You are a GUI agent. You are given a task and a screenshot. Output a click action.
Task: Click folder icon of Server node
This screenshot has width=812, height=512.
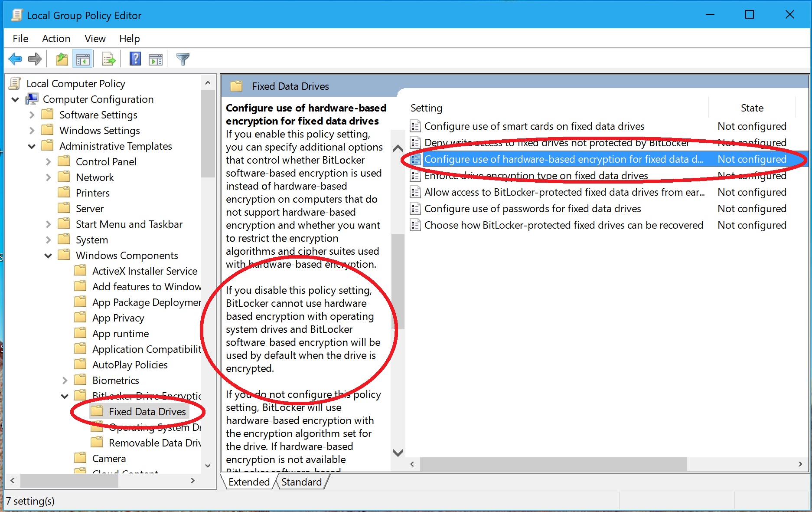tap(64, 208)
